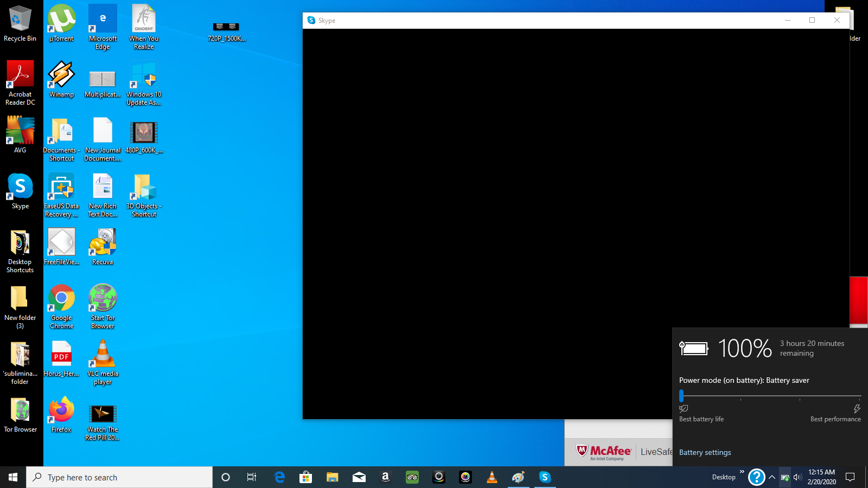Click the Desktop toolbar label on taskbar
Image resolution: width=868 pixels, height=488 pixels.
tap(724, 477)
